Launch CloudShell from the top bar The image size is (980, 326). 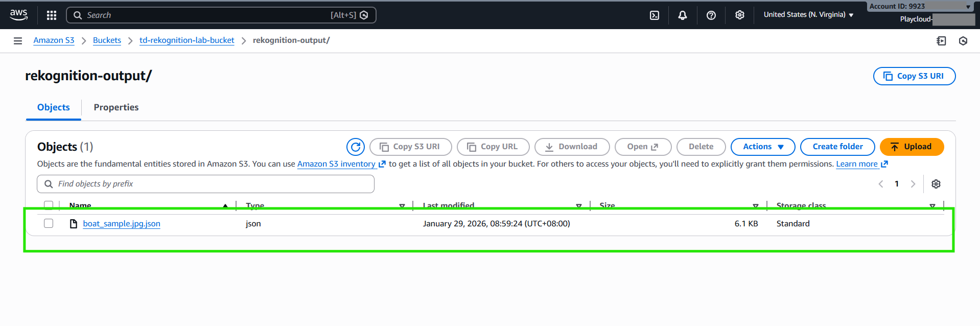coord(654,15)
